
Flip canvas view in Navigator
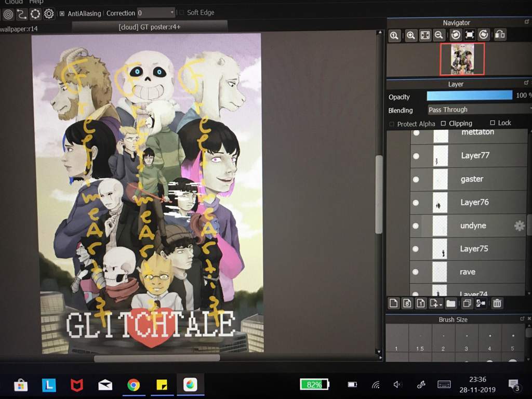pyautogui.click(x=500, y=35)
